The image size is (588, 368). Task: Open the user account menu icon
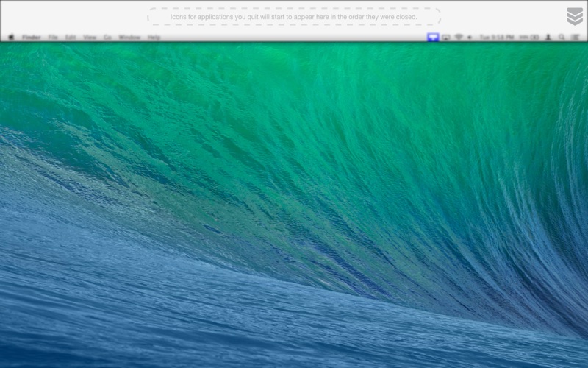(548, 38)
